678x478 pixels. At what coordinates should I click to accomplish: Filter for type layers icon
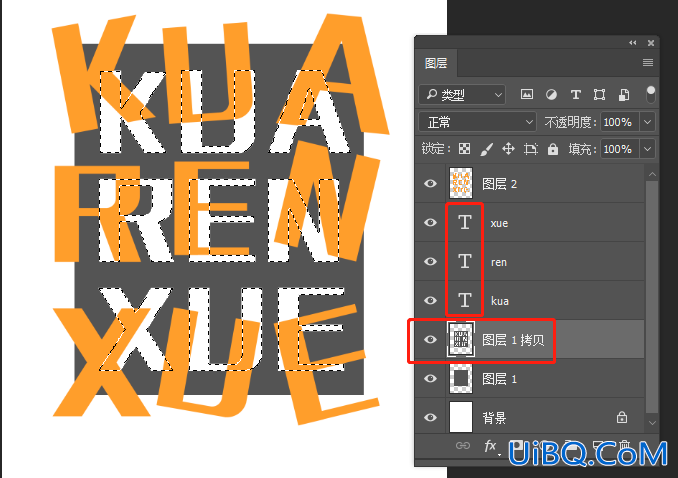(x=576, y=94)
